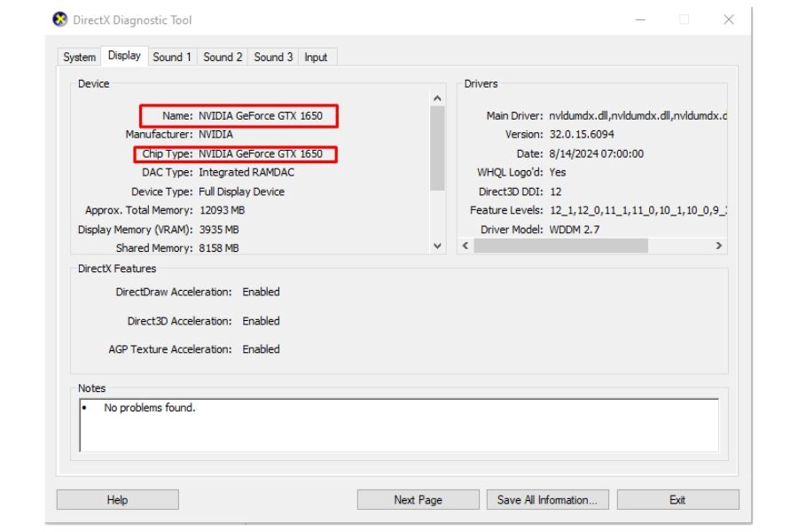Click the Integrated RAMDAC value
This screenshot has width=798, height=532.
(246, 173)
